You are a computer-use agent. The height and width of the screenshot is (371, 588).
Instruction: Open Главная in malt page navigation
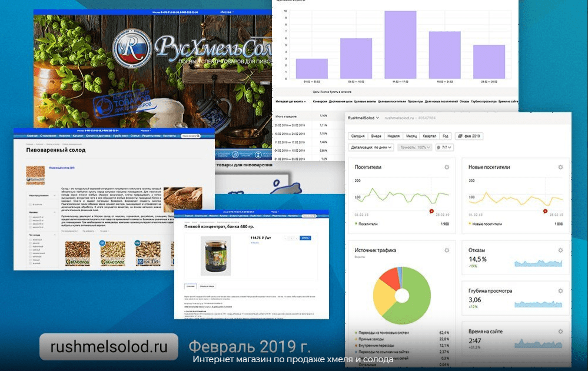click(x=32, y=136)
